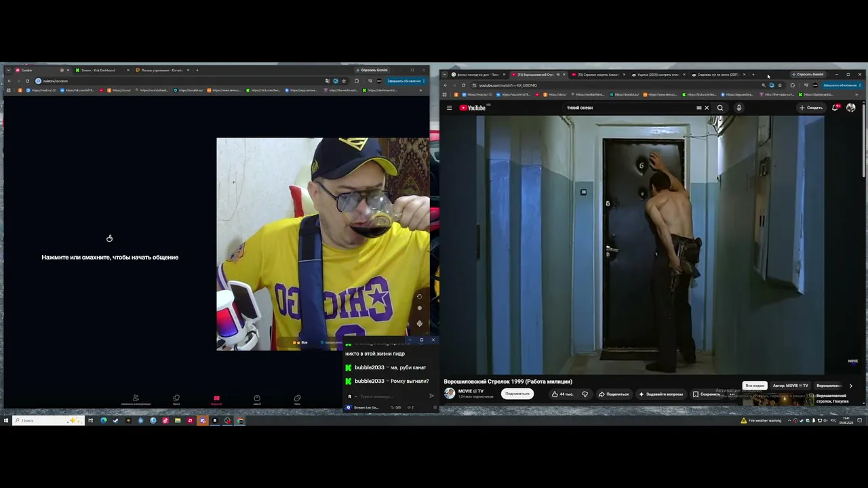Show more bookmarks in rulet.tv window
Viewport: 868px width, 488px height.
[420, 90]
